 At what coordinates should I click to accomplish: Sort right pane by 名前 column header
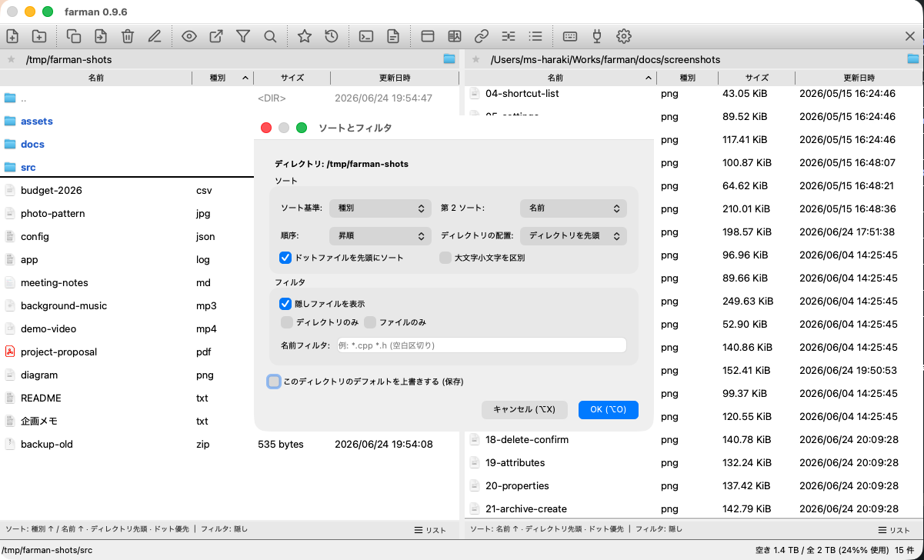pos(561,78)
